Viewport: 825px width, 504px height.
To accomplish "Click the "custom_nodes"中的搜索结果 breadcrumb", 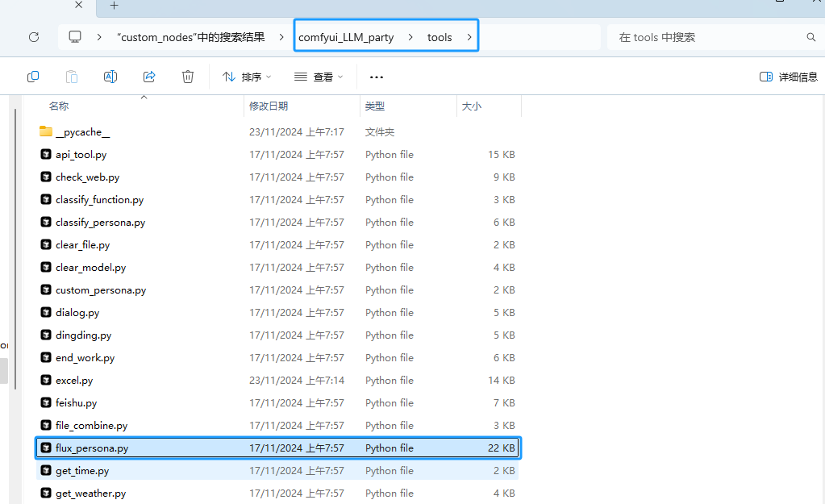I will pyautogui.click(x=190, y=37).
